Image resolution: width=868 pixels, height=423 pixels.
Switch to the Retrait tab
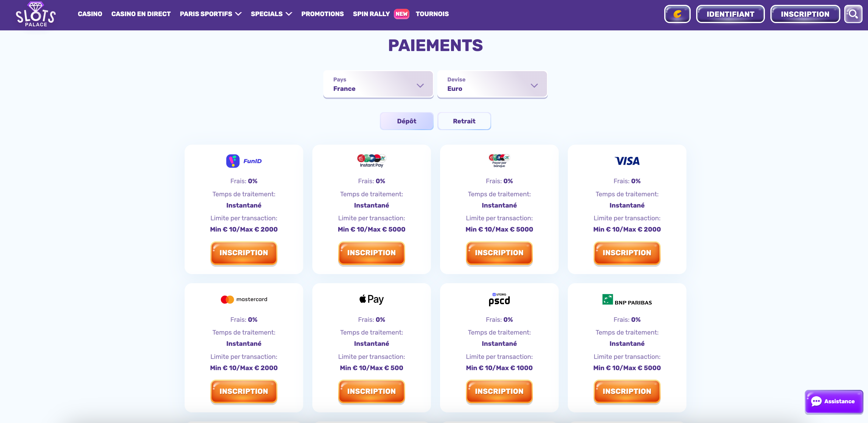(464, 121)
